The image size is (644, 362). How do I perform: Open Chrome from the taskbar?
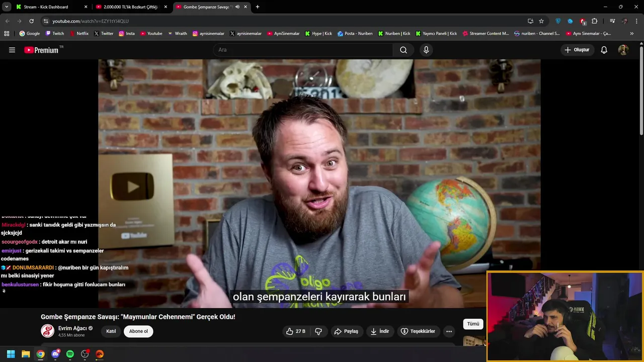(40, 354)
